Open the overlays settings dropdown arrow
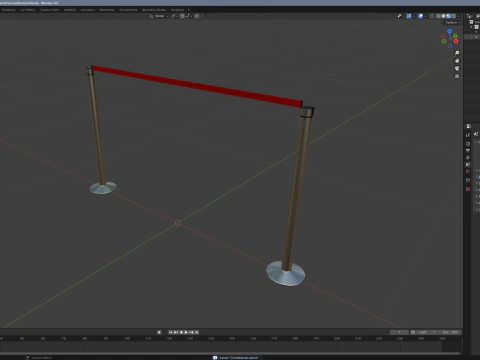 (x=426, y=16)
